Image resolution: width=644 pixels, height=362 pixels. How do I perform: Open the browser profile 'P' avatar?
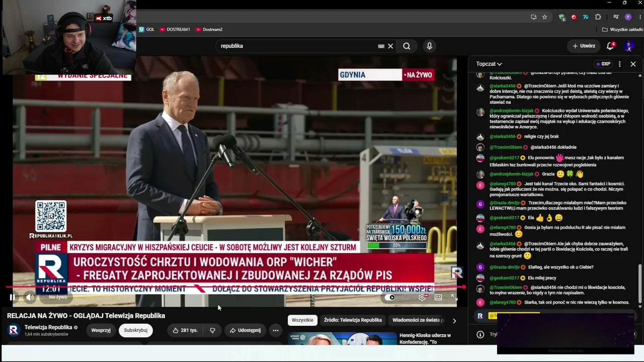point(628,17)
